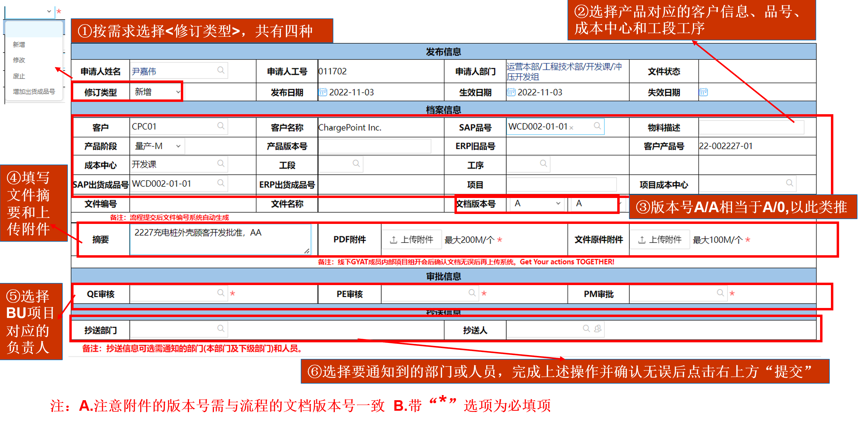This screenshot has height=424, width=868.
Task: Open the 产品阶段 dropdown showing 量产-M
Action: pos(157,146)
